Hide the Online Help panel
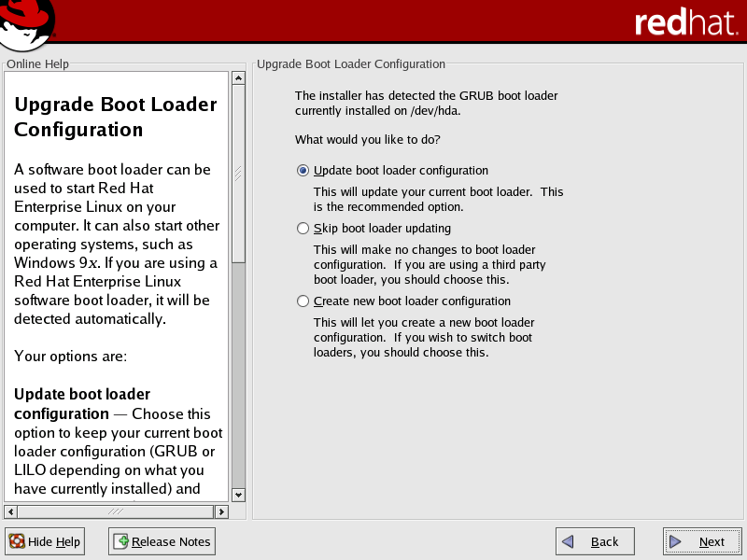The height and width of the screenshot is (560, 747). tap(45, 541)
